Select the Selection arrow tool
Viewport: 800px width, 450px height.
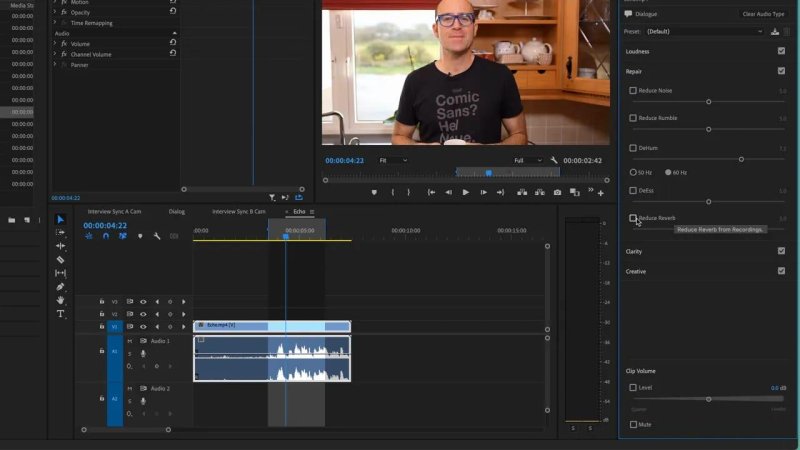point(60,219)
